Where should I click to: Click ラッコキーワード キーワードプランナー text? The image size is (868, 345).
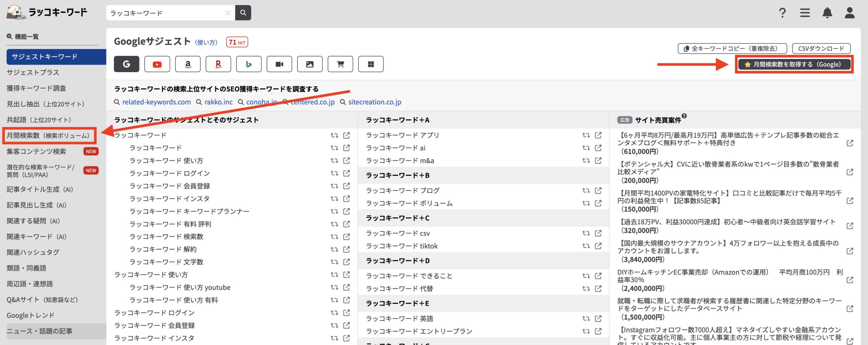(189, 211)
